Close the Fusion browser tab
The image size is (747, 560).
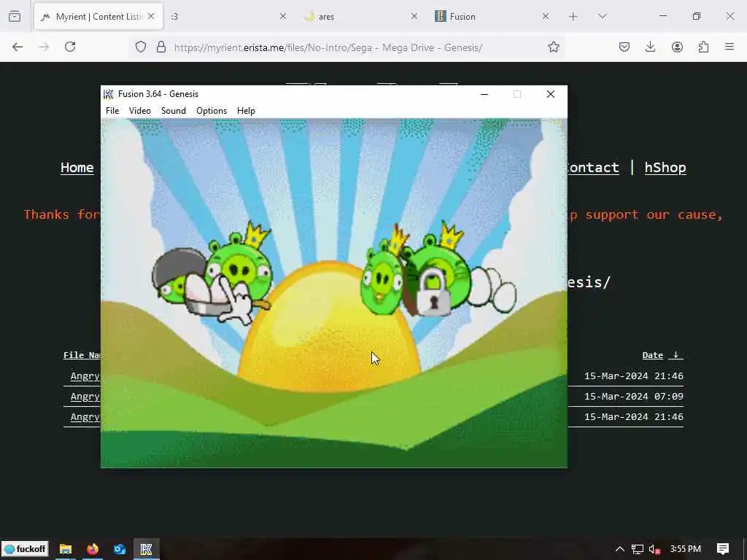click(x=546, y=16)
